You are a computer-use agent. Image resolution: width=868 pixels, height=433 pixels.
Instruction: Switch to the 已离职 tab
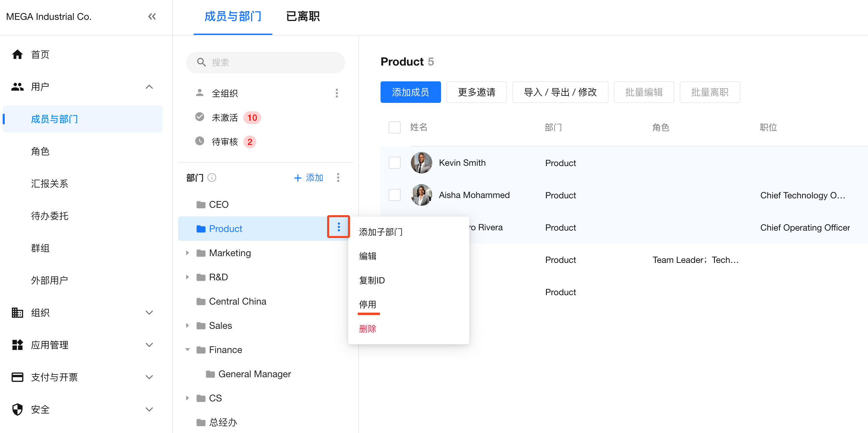point(302,16)
